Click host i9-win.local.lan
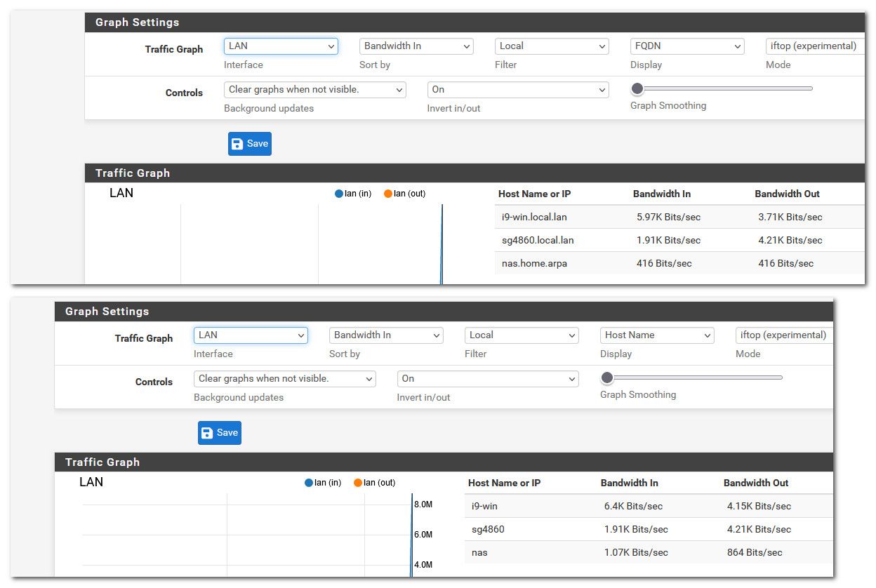The width and height of the screenshot is (876, 588). click(x=534, y=217)
